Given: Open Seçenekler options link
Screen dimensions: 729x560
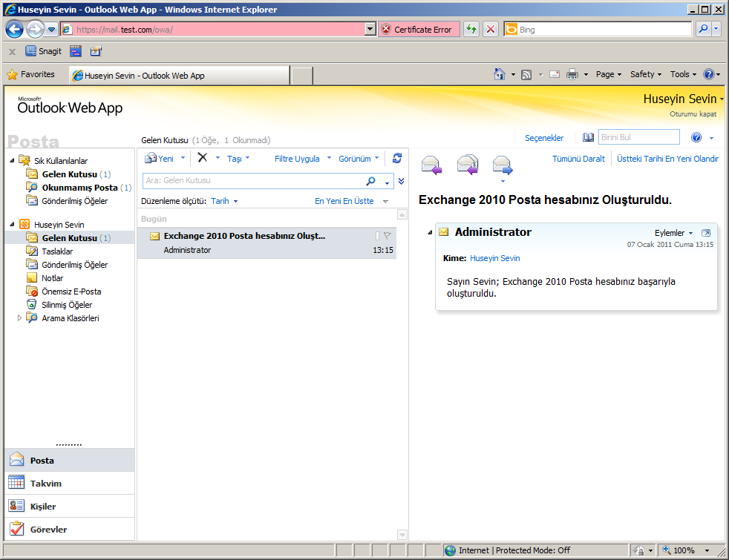Looking at the screenshot, I should tap(544, 138).
